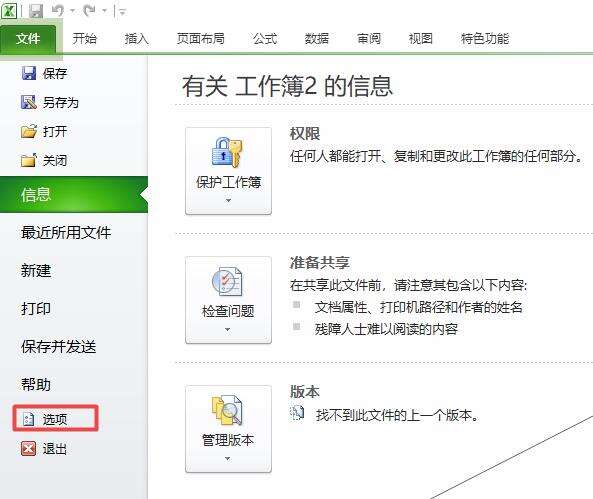Viewport: 593px width, 499px height.
Task: Click the 准备共享 heading text
Action: click(x=320, y=263)
